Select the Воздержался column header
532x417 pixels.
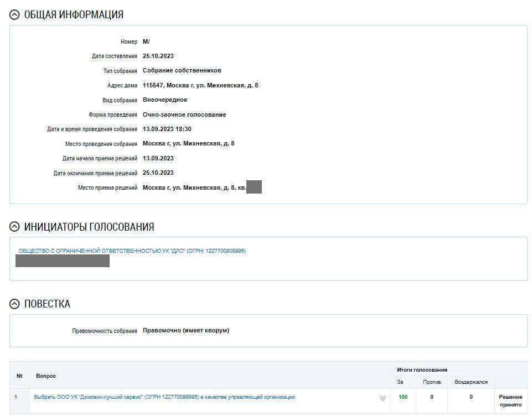[x=471, y=382]
